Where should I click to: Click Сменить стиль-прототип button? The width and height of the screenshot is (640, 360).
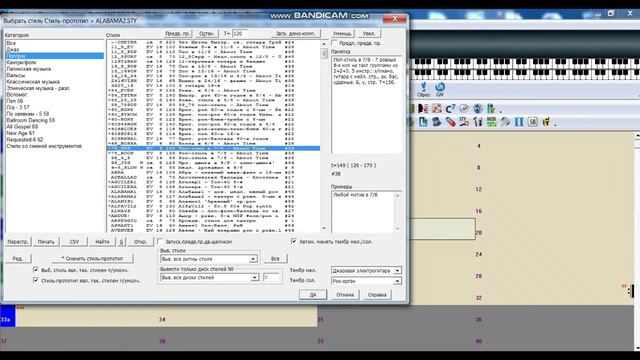click(92, 258)
